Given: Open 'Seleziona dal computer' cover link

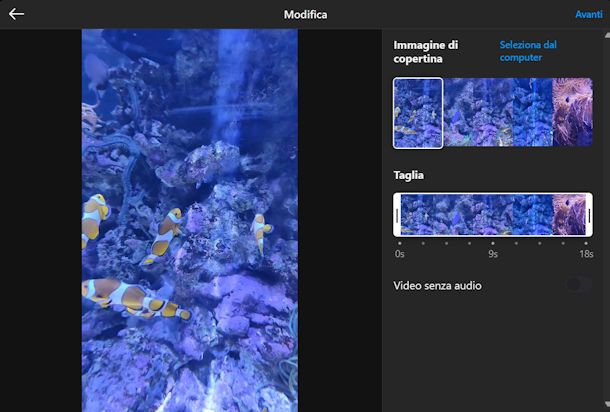Looking at the screenshot, I should (x=528, y=51).
